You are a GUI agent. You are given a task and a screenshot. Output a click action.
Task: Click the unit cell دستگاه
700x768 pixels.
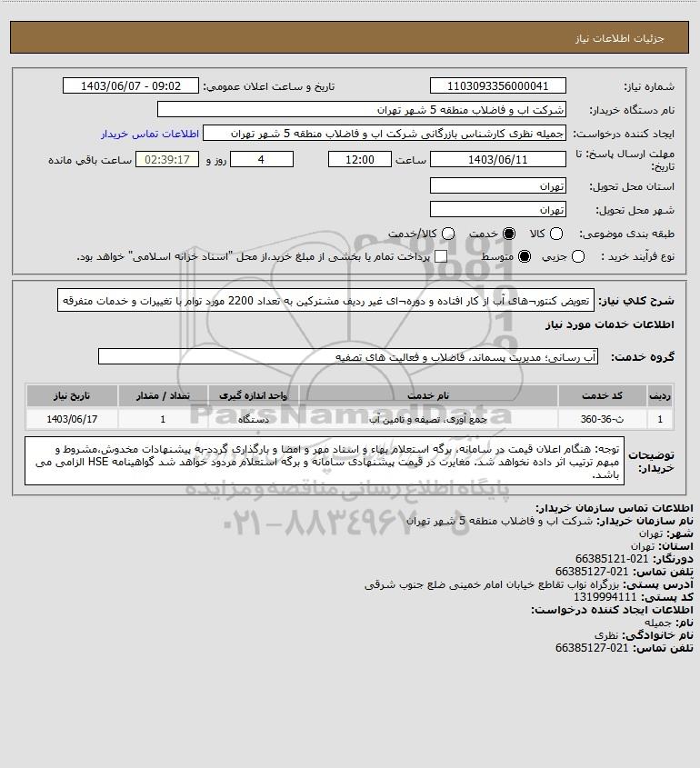point(254,419)
